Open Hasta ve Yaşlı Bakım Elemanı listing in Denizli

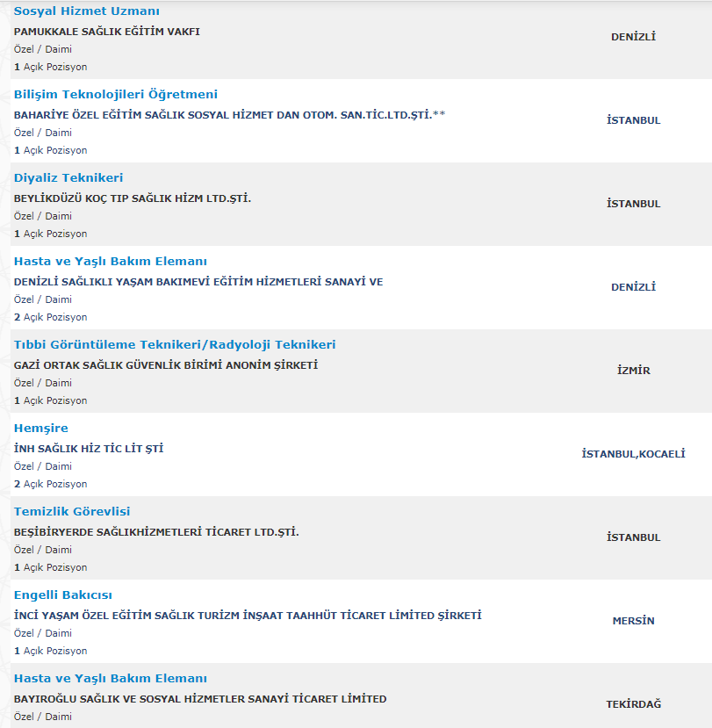(111, 261)
